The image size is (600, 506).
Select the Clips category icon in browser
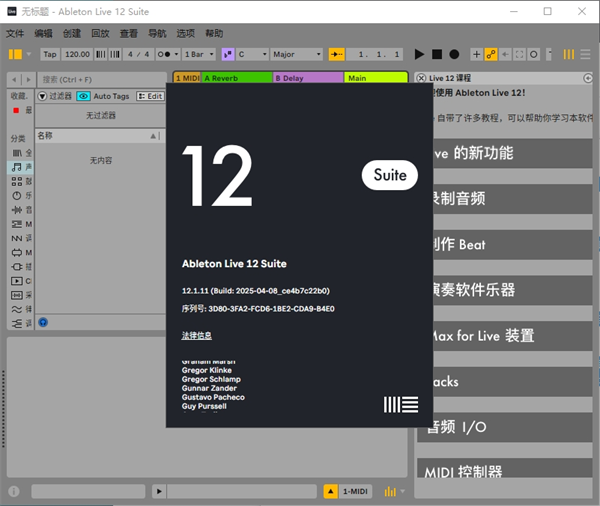16,281
